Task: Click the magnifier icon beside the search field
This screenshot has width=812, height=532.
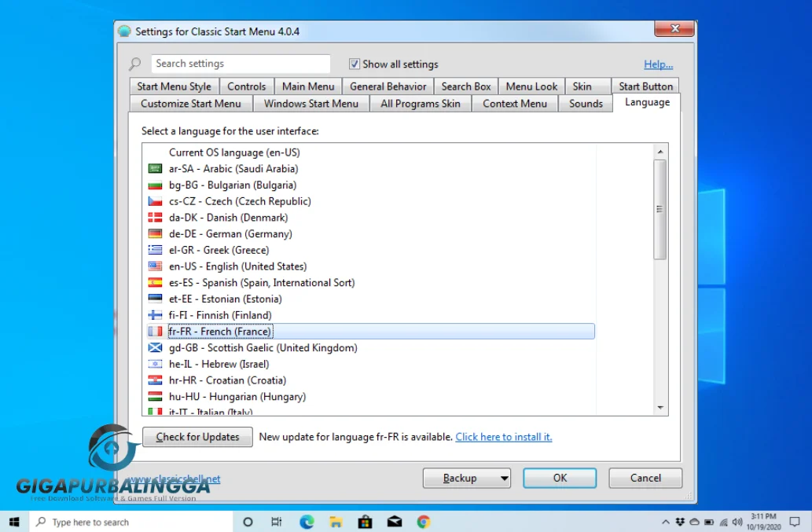Action: click(134, 64)
